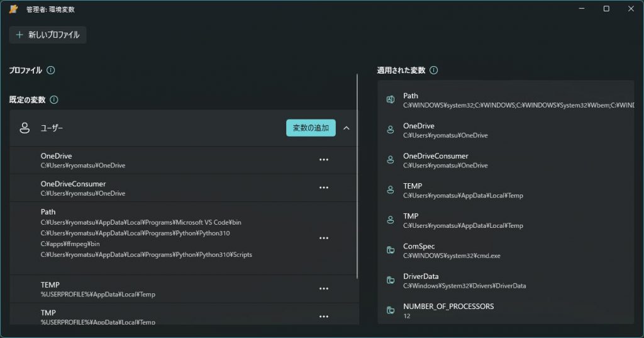Click the user icon beside applied OneDriveConsumer
The image size is (644, 338).
click(x=390, y=159)
